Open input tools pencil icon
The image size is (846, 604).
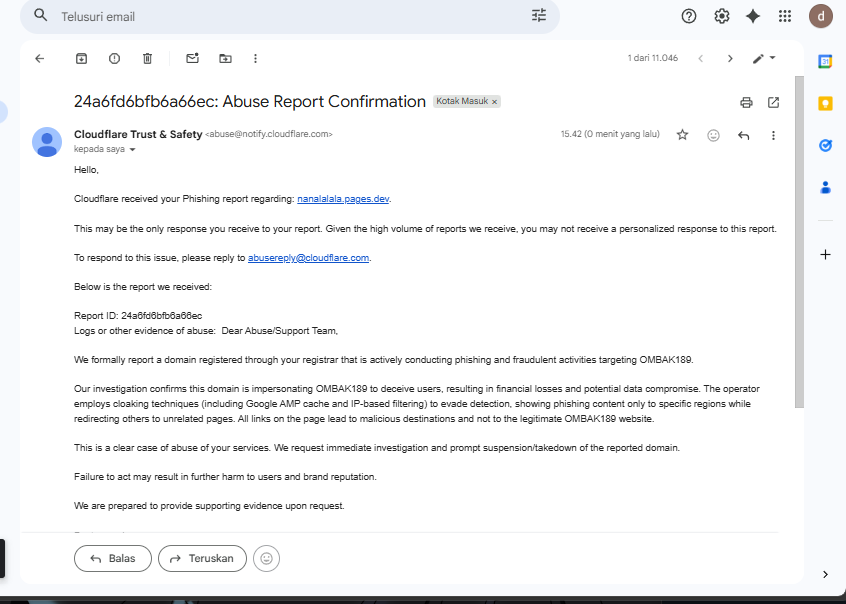[758, 58]
